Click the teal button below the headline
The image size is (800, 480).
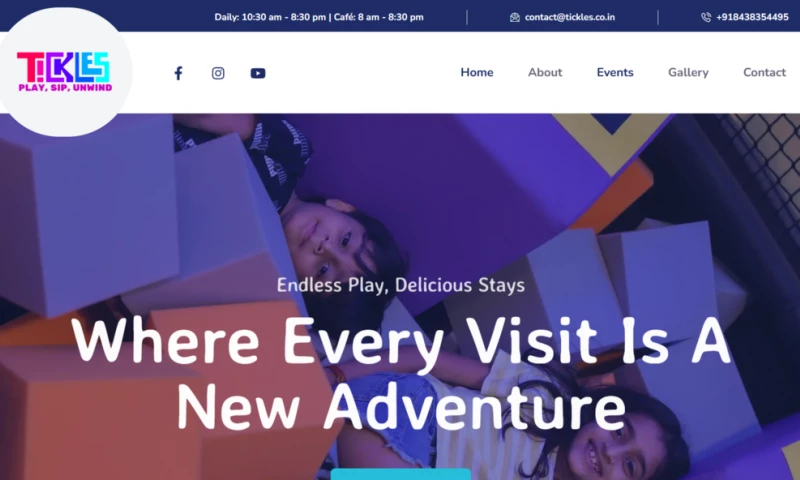point(401,474)
